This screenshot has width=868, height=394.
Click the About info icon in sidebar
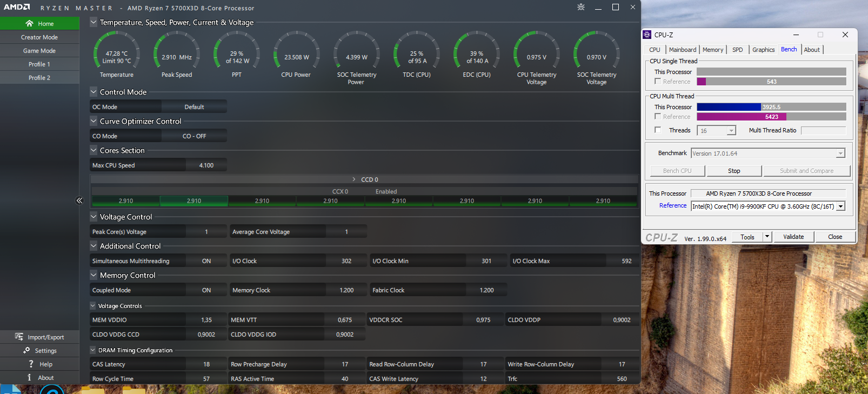(x=29, y=378)
